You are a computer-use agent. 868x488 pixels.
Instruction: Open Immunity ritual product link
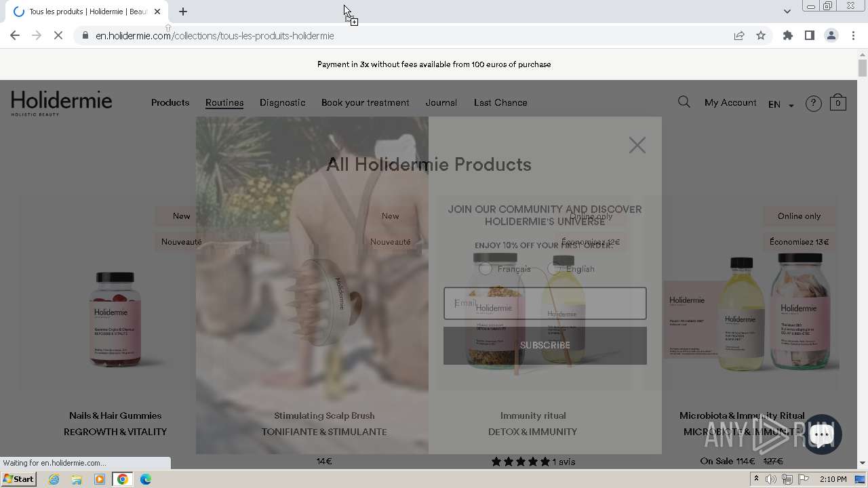533,415
